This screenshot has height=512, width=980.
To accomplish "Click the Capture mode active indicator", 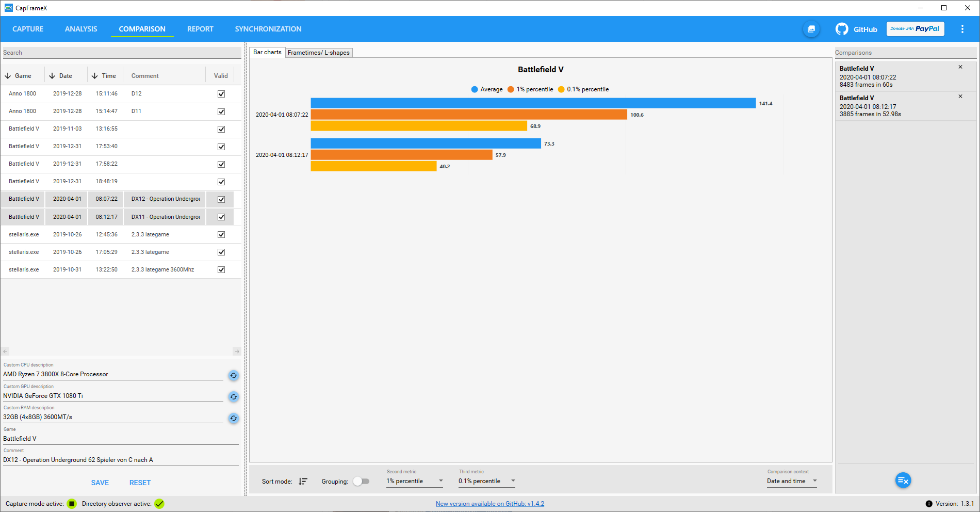I will tap(72, 504).
